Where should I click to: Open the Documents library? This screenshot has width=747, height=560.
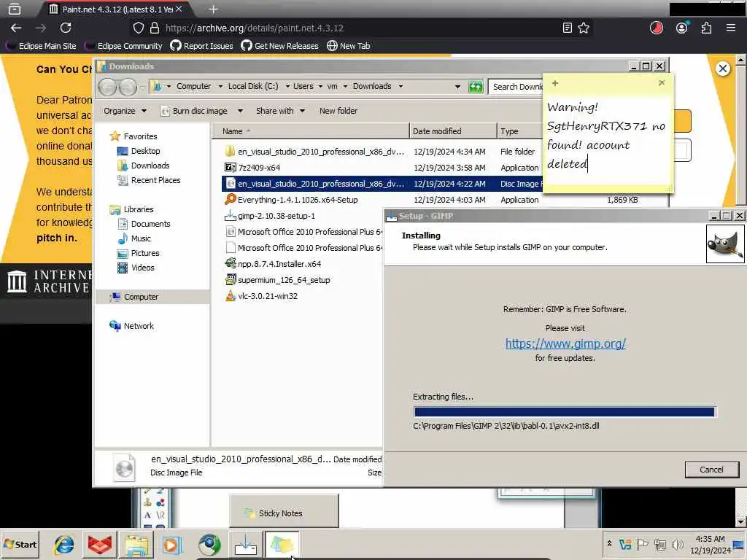[144, 224]
